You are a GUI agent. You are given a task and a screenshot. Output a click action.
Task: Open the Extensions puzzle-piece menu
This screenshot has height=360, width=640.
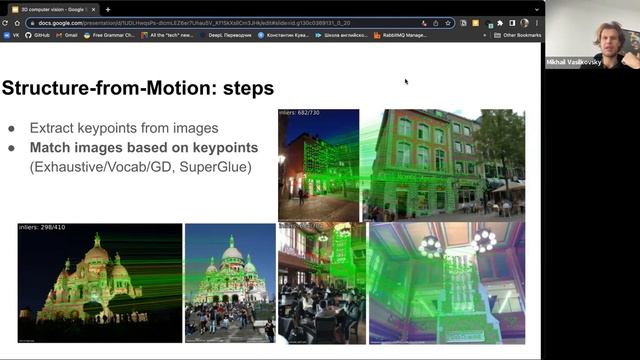(x=500, y=23)
